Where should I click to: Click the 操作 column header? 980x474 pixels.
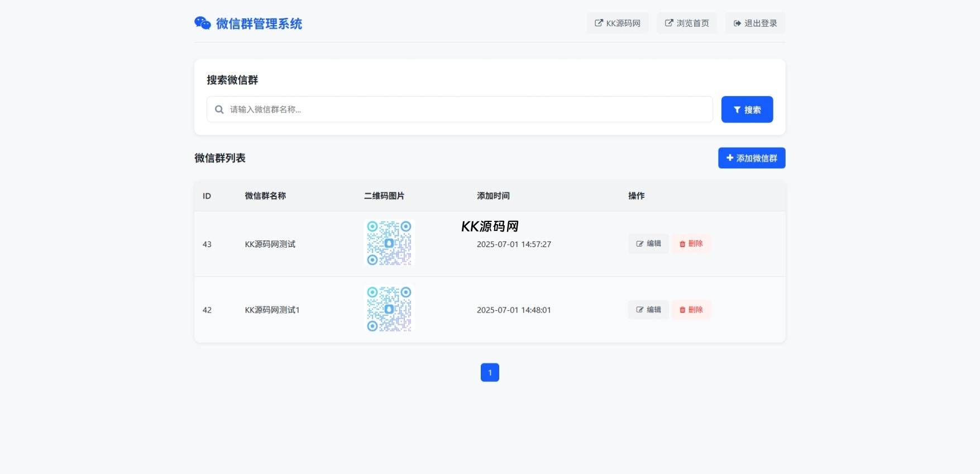tap(636, 196)
